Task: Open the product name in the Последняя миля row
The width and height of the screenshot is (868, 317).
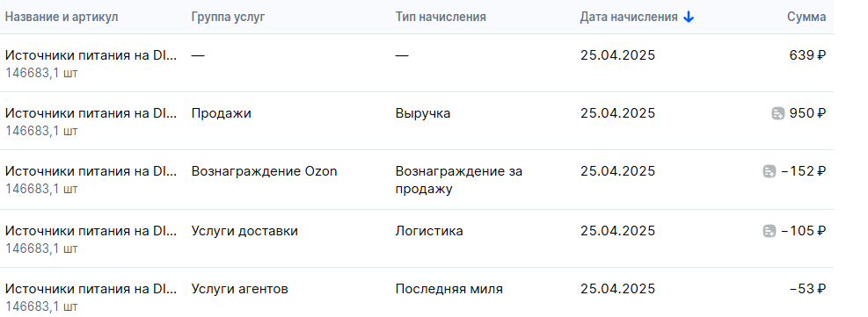Action: pyautogui.click(x=91, y=289)
